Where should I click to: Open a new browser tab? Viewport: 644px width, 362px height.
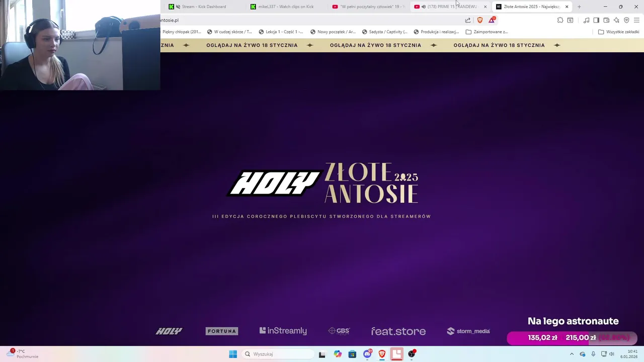click(x=579, y=7)
